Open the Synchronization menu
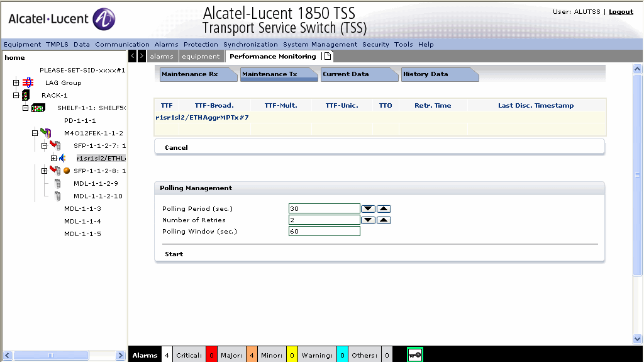644x362 pixels. point(250,45)
